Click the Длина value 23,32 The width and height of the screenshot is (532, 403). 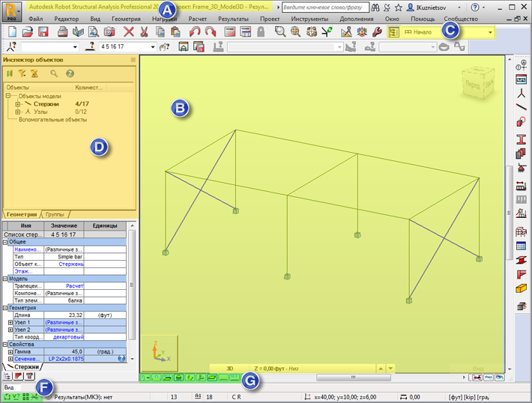coord(64,315)
